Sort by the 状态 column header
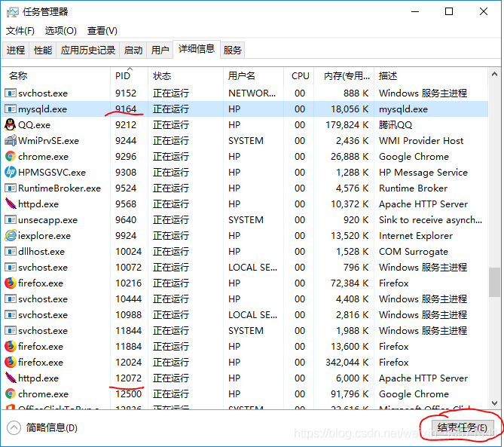The height and width of the screenshot is (447, 504). pyautogui.click(x=185, y=76)
